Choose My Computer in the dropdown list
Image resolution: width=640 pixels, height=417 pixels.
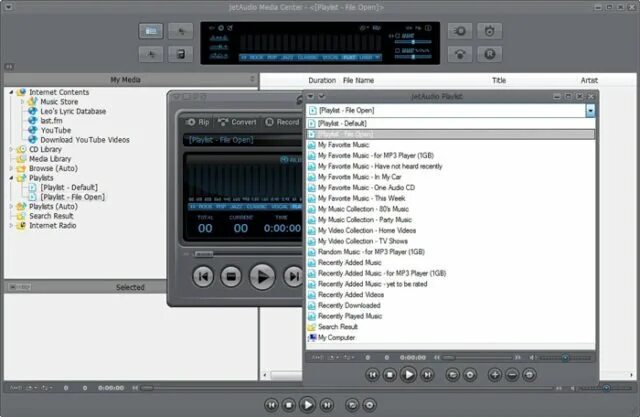450,337
